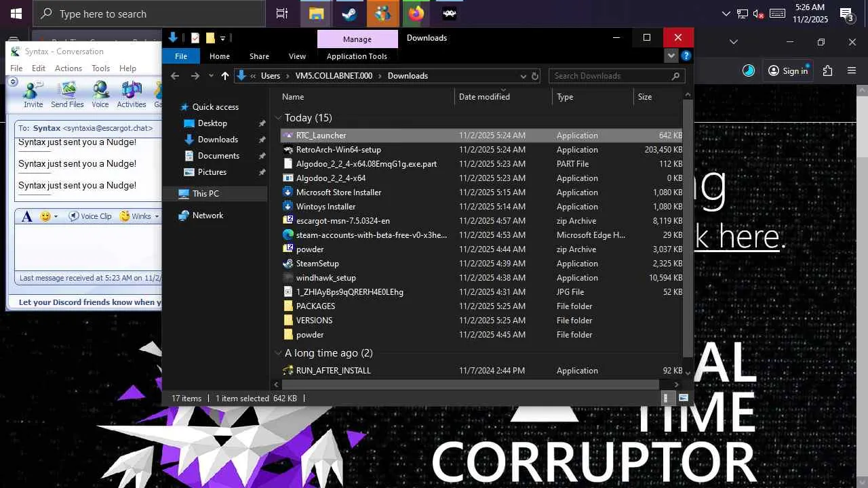The height and width of the screenshot is (488, 868).
Task: Select windhawk_setup application file
Action: [482, 278]
